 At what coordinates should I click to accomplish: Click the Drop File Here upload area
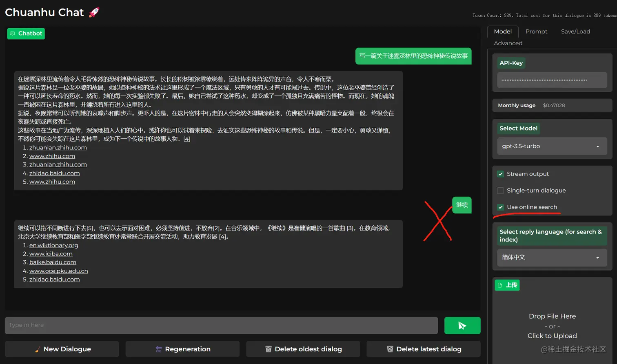(552, 326)
